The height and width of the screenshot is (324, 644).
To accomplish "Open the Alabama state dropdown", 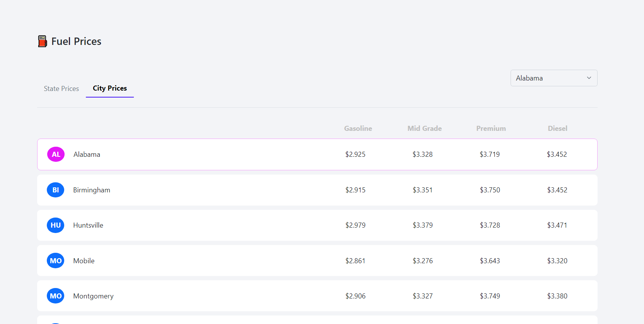I will tap(554, 78).
